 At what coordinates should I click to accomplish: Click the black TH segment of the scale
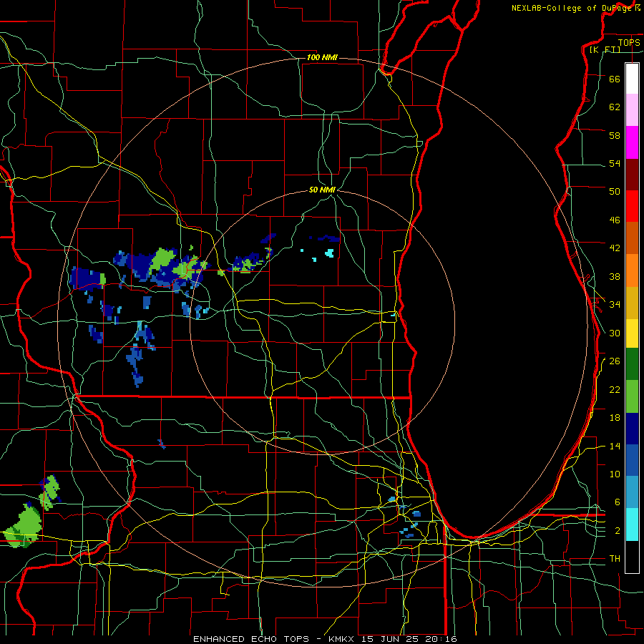(632, 557)
